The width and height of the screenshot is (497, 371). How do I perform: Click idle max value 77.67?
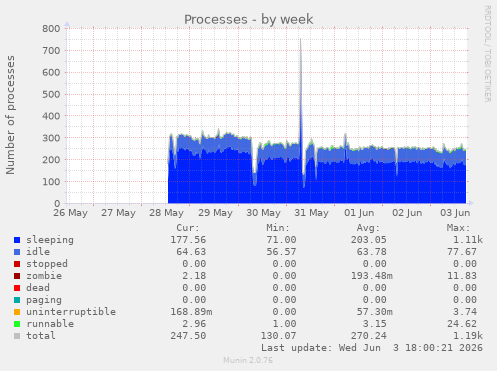click(462, 252)
